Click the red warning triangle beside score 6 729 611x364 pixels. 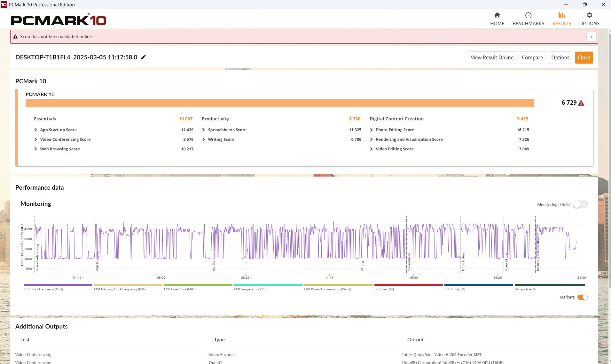coord(581,103)
